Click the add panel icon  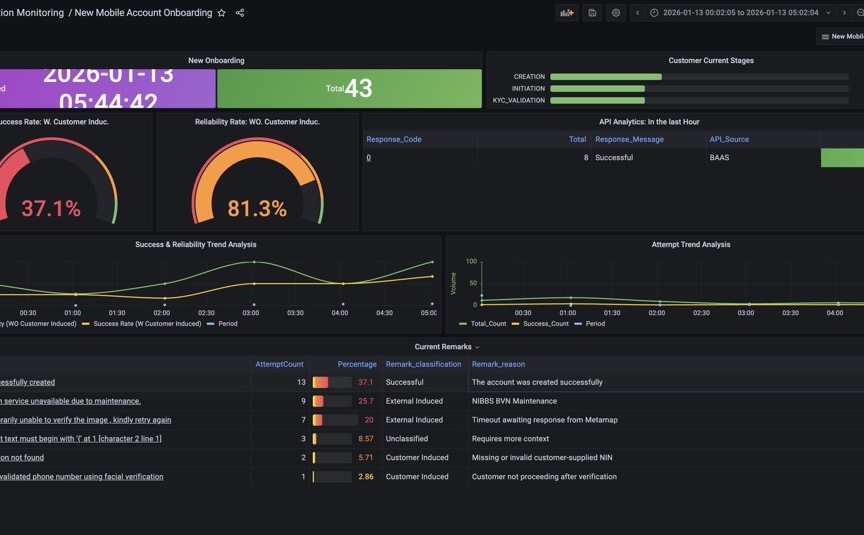(566, 13)
